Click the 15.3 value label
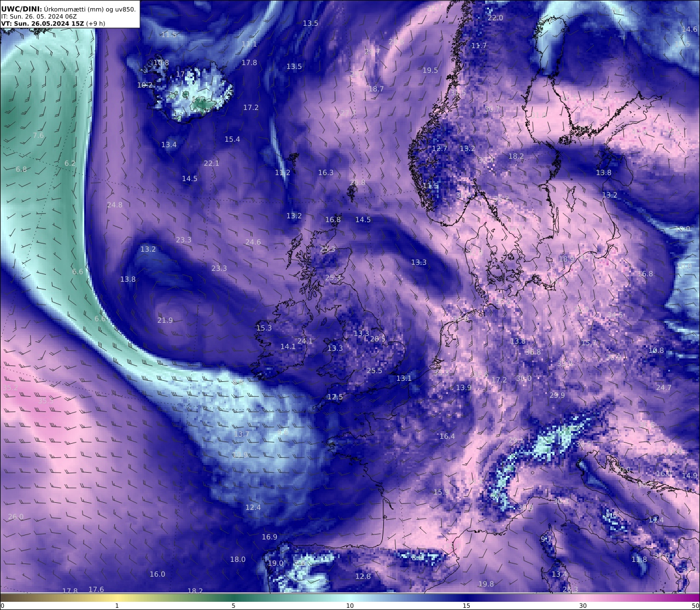This screenshot has height=610, width=700. click(x=264, y=328)
